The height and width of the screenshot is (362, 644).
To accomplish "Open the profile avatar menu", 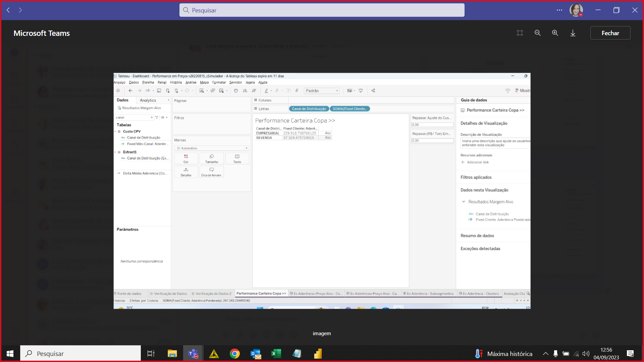I will click(576, 10).
